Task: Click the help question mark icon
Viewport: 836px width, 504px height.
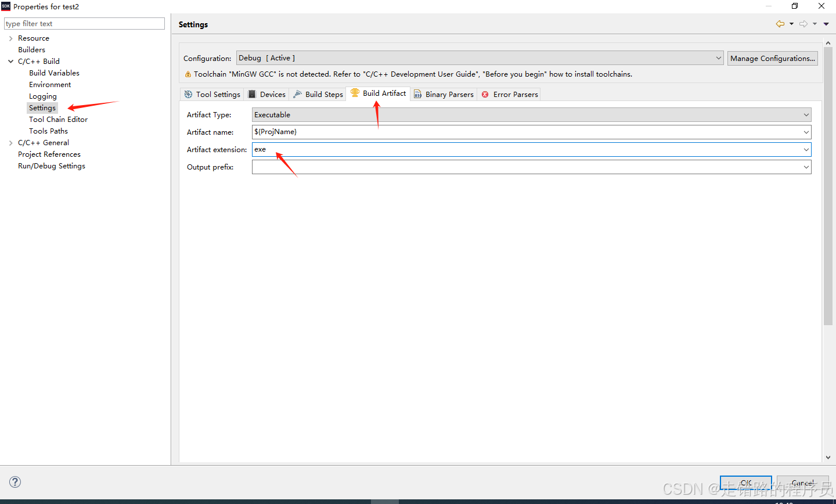Action: [x=15, y=482]
